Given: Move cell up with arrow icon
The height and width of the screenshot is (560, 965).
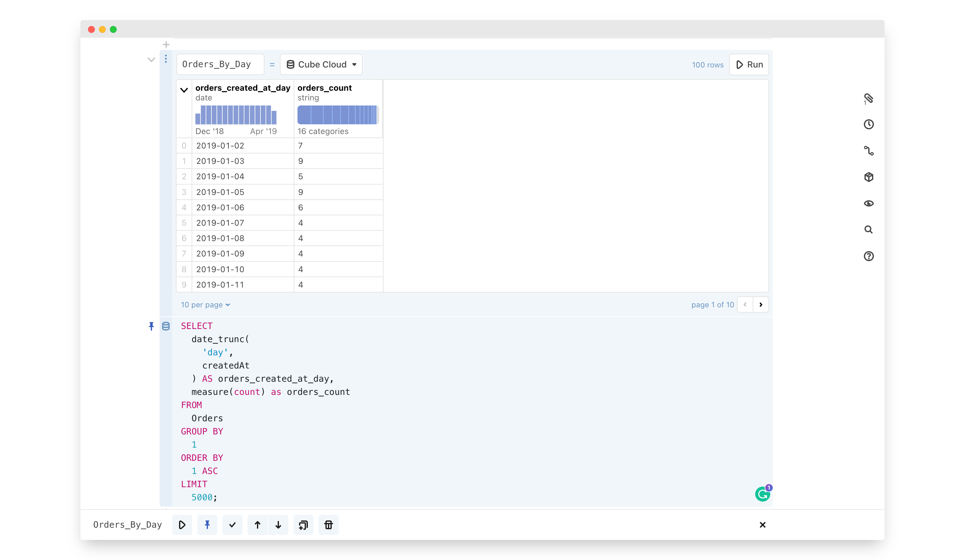Looking at the screenshot, I should pyautogui.click(x=257, y=525).
